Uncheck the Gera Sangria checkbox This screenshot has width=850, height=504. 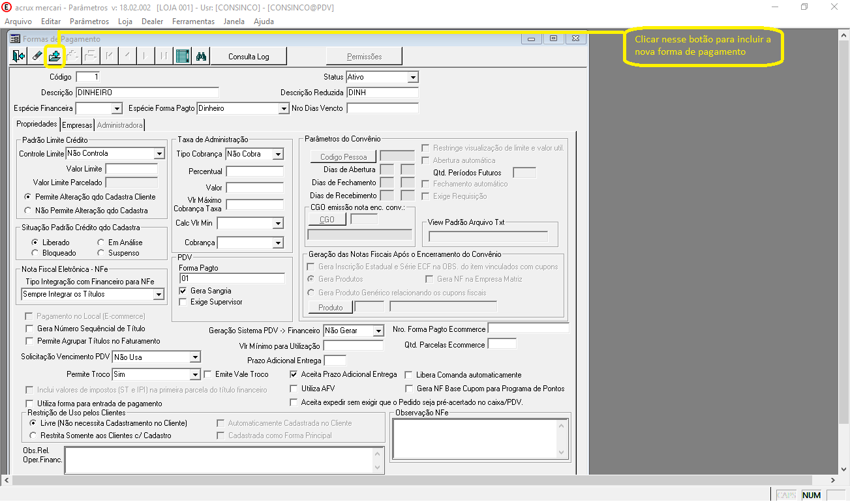[x=184, y=291]
